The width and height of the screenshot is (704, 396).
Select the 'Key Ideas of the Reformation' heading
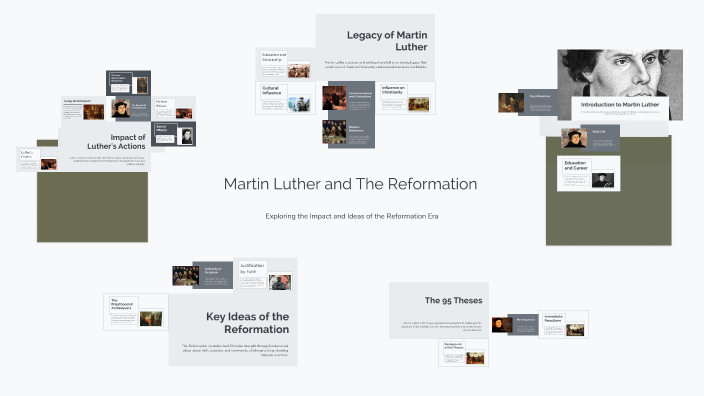[247, 323]
